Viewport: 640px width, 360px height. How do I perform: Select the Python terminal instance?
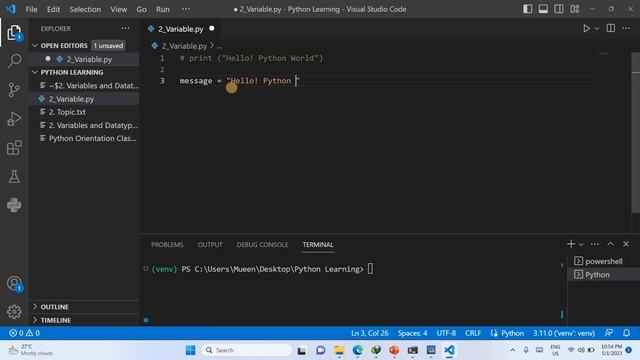pyautogui.click(x=604, y=275)
